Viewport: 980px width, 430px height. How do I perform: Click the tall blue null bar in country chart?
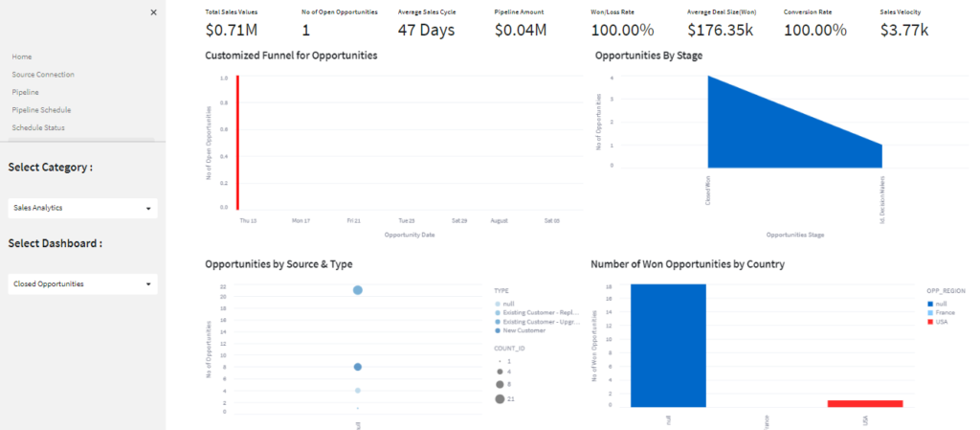click(669, 345)
